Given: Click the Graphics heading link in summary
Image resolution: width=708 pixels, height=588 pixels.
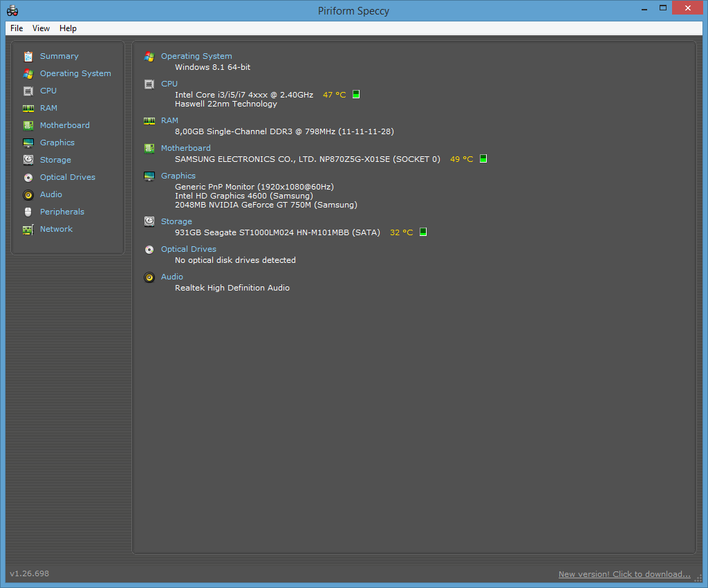Looking at the screenshot, I should click(178, 176).
